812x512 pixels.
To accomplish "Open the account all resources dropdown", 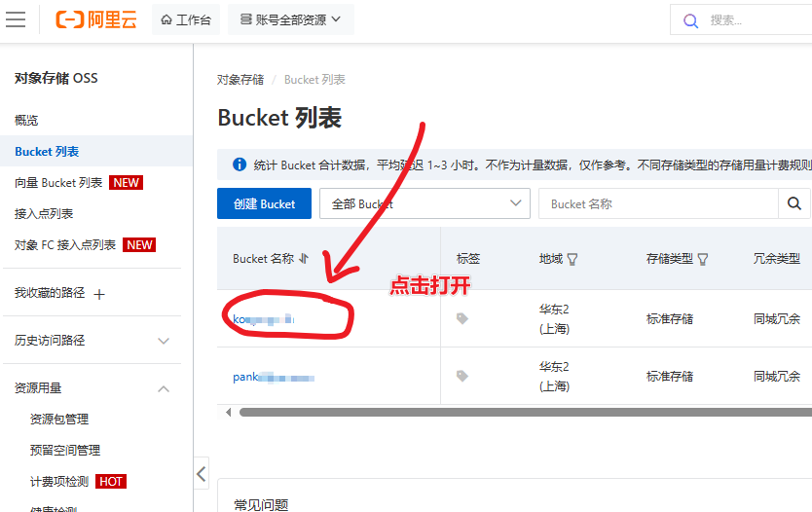I will click(290, 19).
